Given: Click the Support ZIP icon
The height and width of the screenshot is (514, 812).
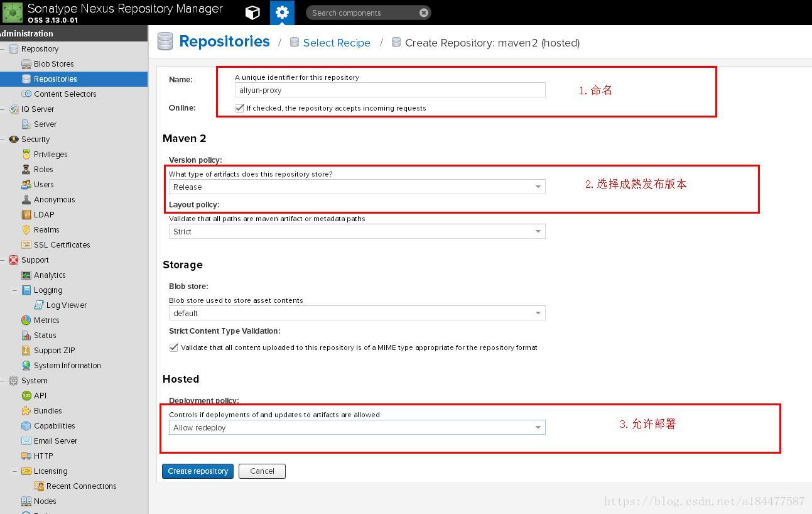Looking at the screenshot, I should pyautogui.click(x=26, y=351).
